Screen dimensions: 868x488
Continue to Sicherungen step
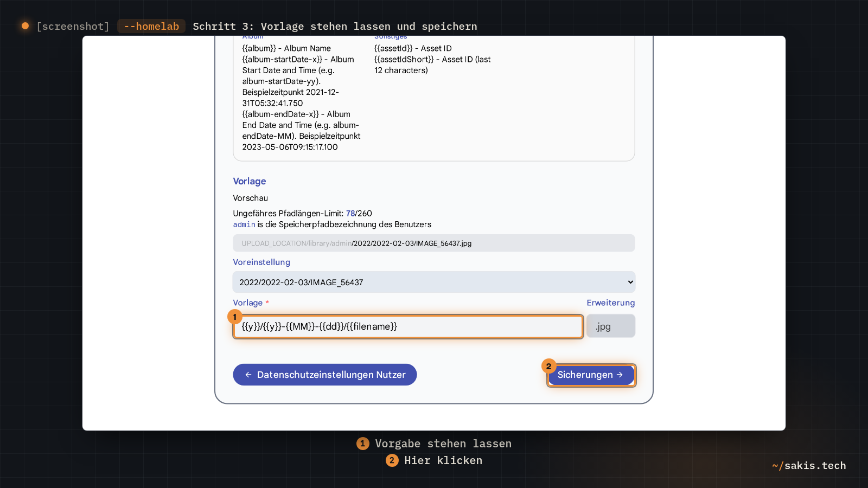pos(591,375)
